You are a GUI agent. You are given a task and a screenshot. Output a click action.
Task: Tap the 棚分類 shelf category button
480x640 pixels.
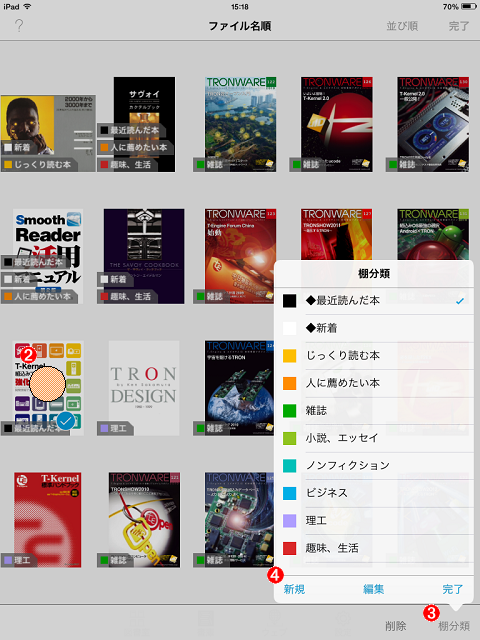coord(454,626)
